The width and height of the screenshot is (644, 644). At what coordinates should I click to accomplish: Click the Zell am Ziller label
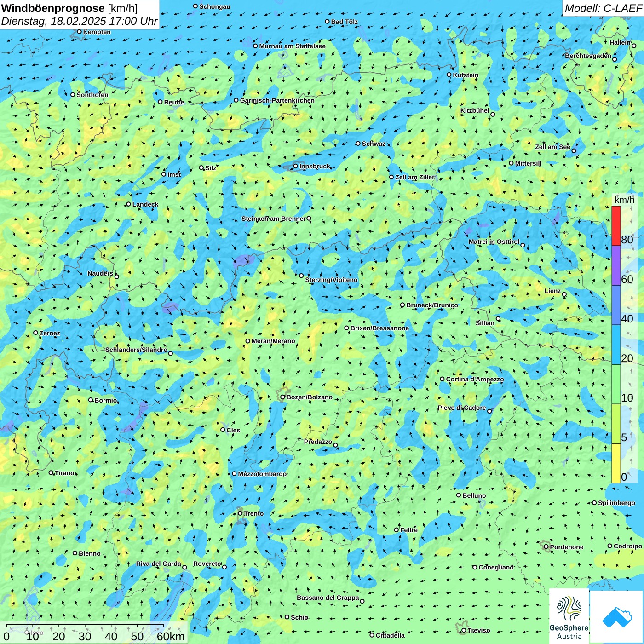(x=415, y=177)
